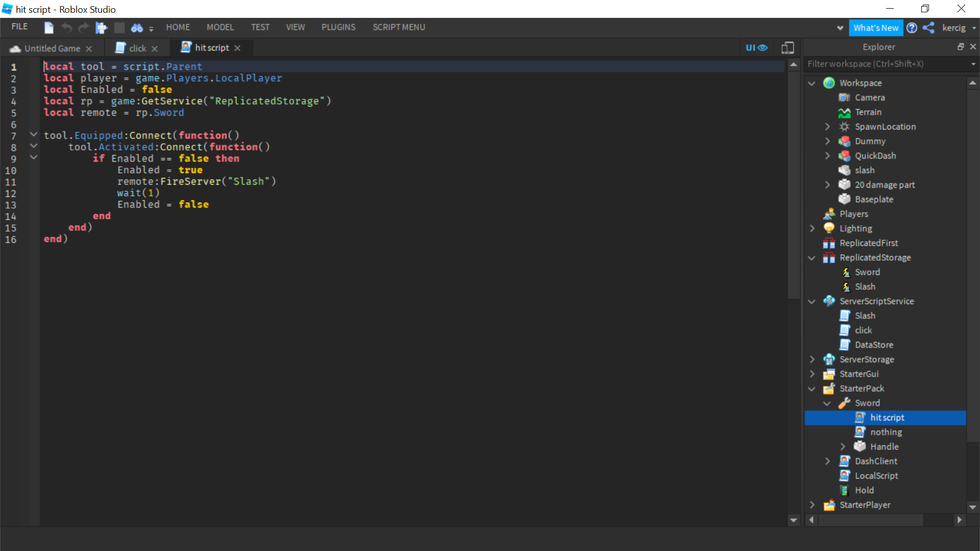
Task: Open the quick access toolbar dropdown arrow
Action: pos(151,29)
